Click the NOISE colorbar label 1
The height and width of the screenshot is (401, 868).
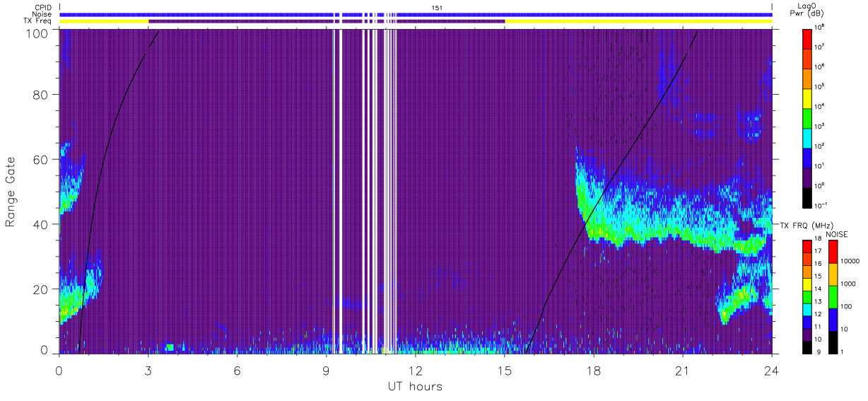pyautogui.click(x=843, y=352)
